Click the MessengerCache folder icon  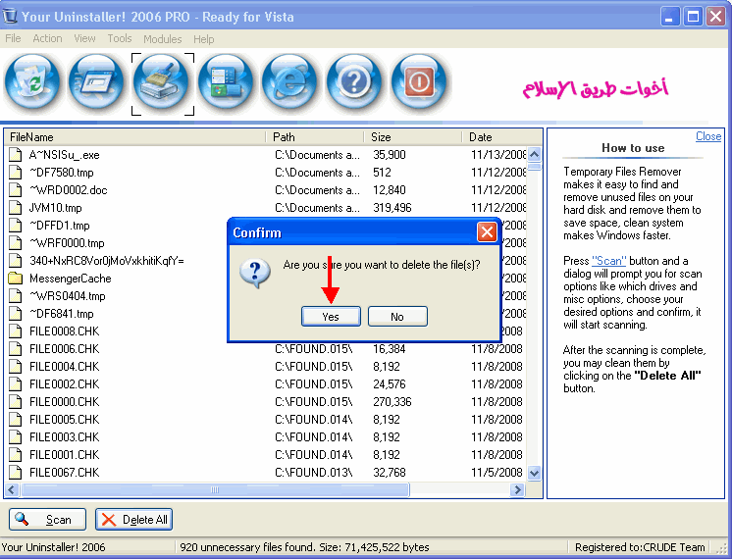coord(16,279)
